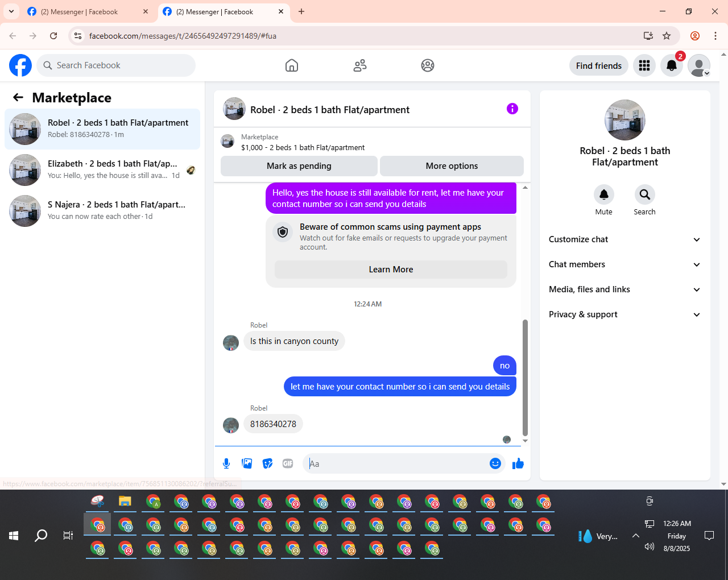
Task: Click More options button
Action: [x=452, y=166]
